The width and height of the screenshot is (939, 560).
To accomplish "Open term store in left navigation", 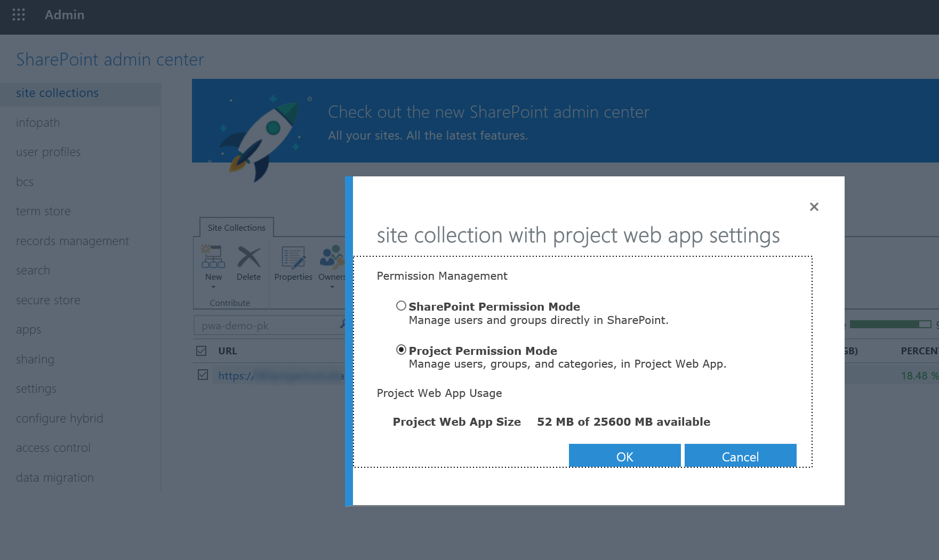I will point(43,211).
